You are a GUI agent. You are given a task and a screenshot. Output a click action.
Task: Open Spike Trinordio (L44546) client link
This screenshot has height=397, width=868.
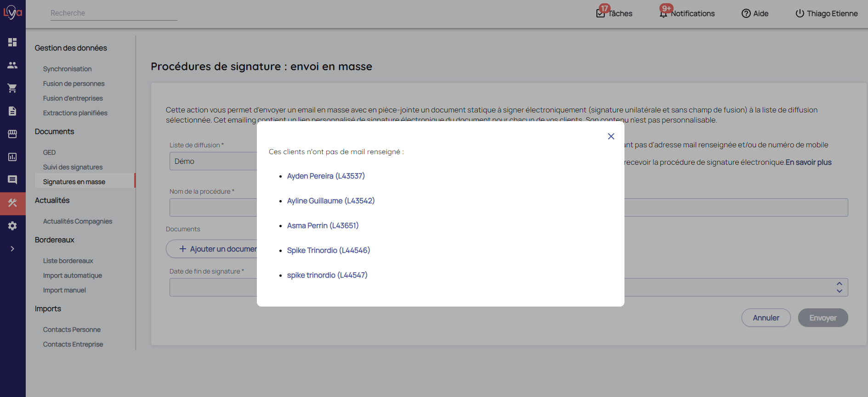pyautogui.click(x=328, y=251)
